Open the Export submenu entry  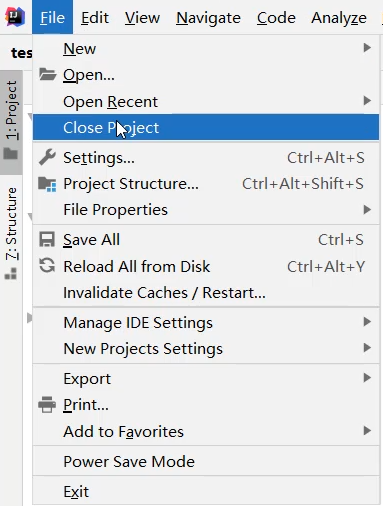click(x=206, y=378)
